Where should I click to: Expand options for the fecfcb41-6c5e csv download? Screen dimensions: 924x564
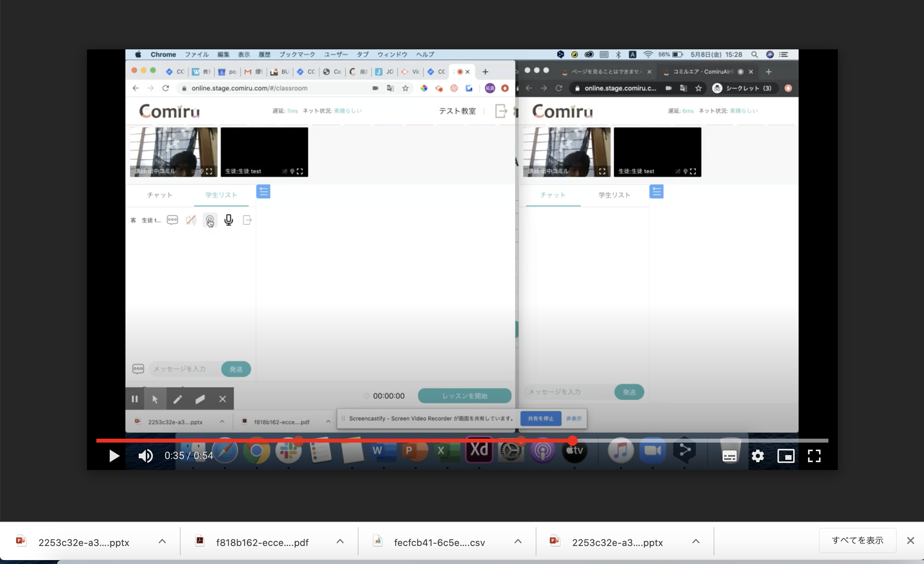click(518, 542)
